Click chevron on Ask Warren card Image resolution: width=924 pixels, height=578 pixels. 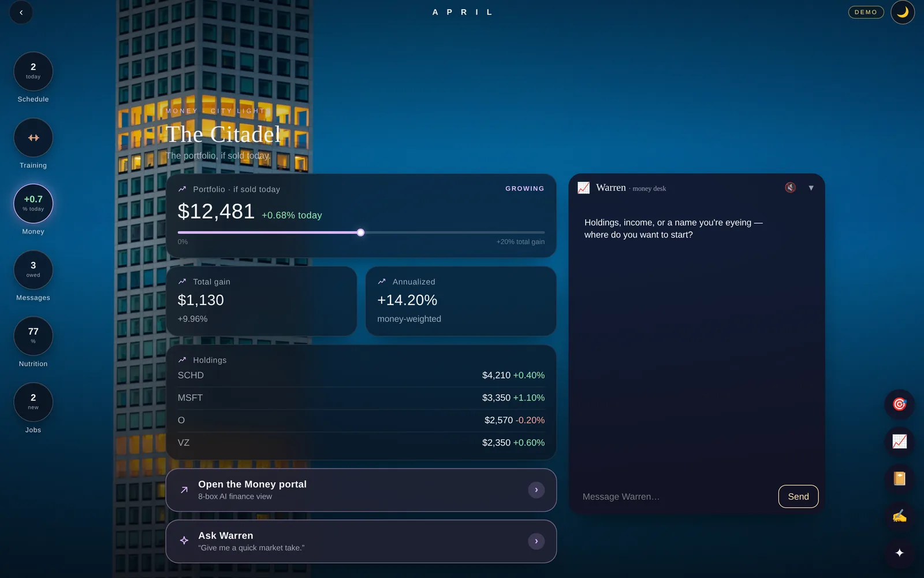536,542
